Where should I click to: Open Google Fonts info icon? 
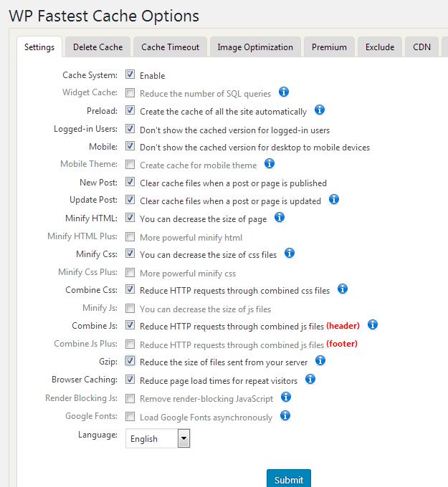(285, 415)
